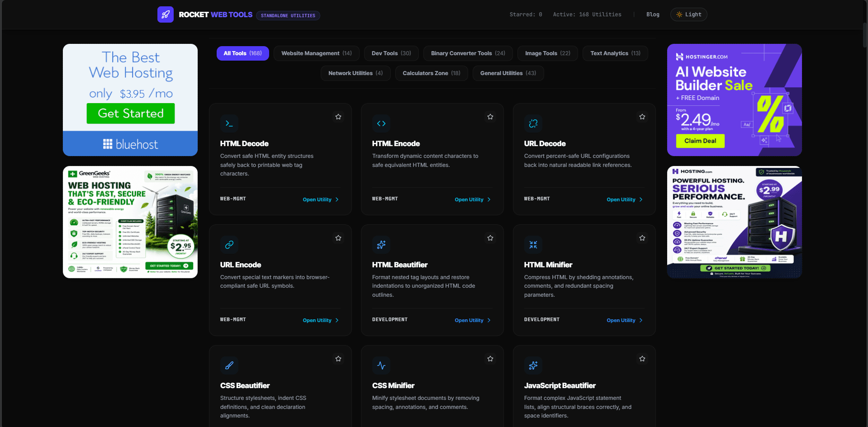The height and width of the screenshot is (427, 868).
Task: Star the CSS Minifier utility
Action: click(x=490, y=359)
